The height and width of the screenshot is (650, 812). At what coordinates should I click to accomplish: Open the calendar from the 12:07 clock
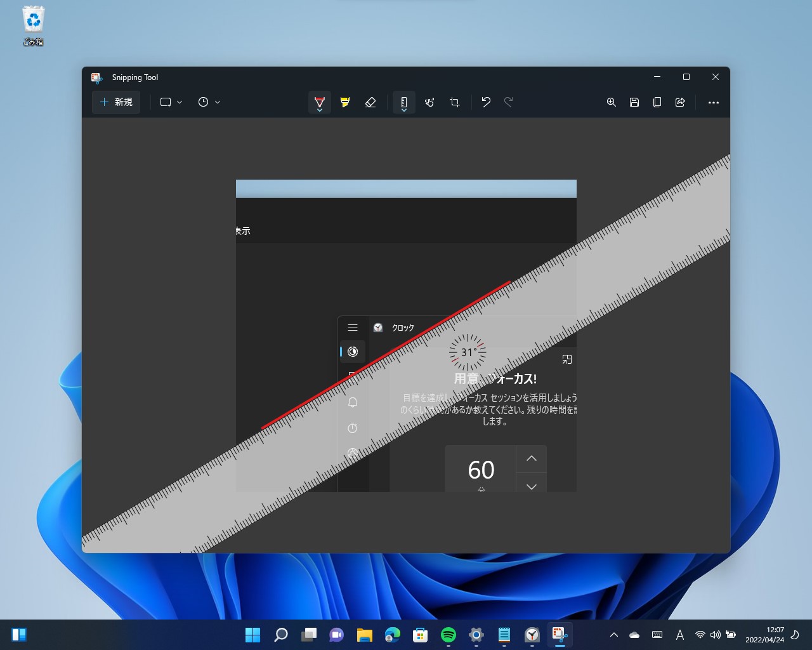[x=764, y=635]
